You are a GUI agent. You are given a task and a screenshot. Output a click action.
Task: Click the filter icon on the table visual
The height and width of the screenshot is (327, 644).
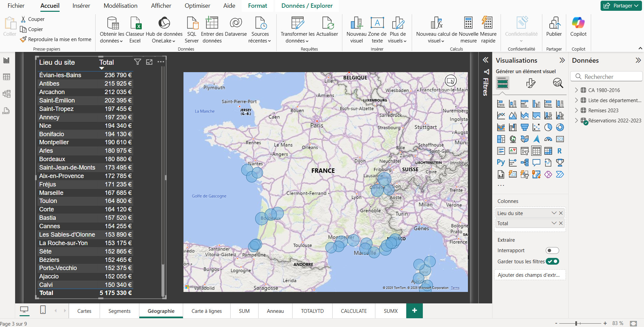(x=137, y=62)
